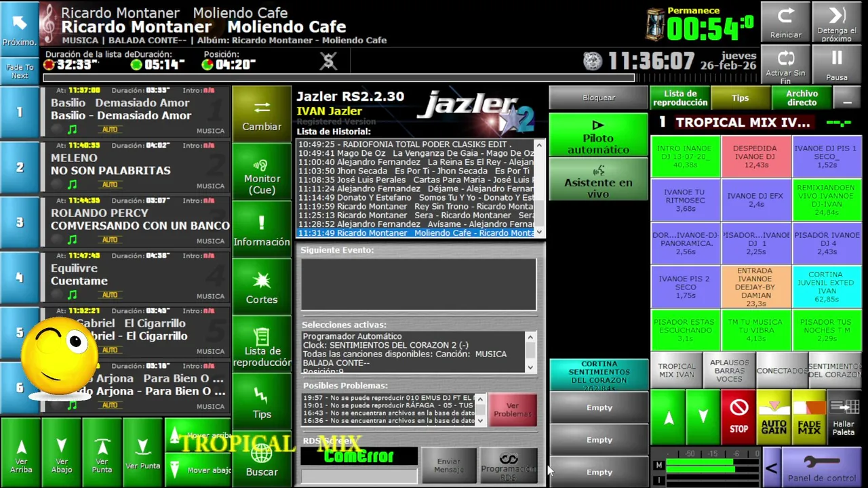
Task: Open the Cortes button
Action: pyautogui.click(x=262, y=287)
